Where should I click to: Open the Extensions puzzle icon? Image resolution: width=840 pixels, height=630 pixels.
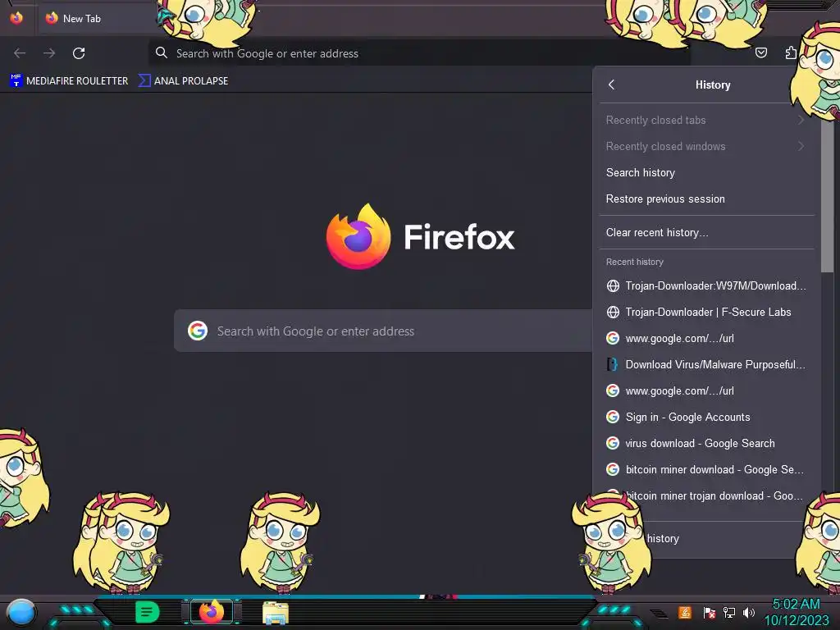(790, 52)
